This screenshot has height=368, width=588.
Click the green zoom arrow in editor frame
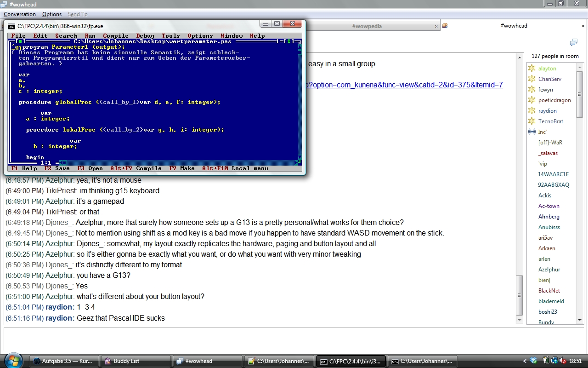pos(288,41)
